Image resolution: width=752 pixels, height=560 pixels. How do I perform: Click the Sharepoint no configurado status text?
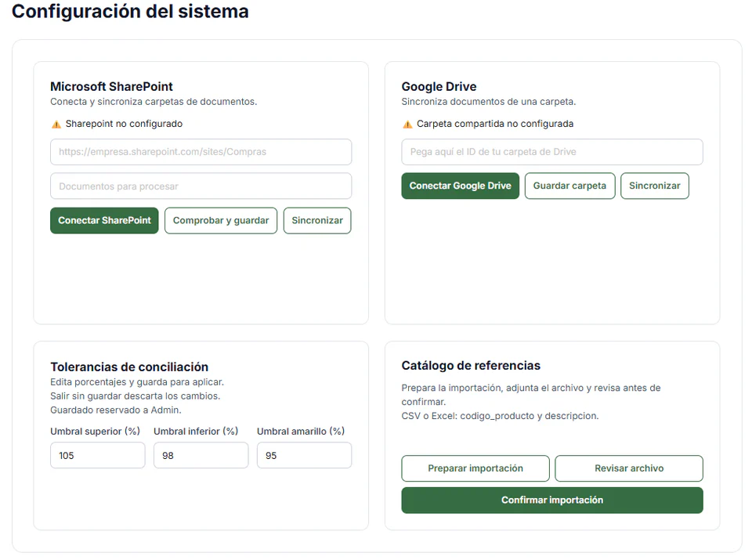[124, 124]
